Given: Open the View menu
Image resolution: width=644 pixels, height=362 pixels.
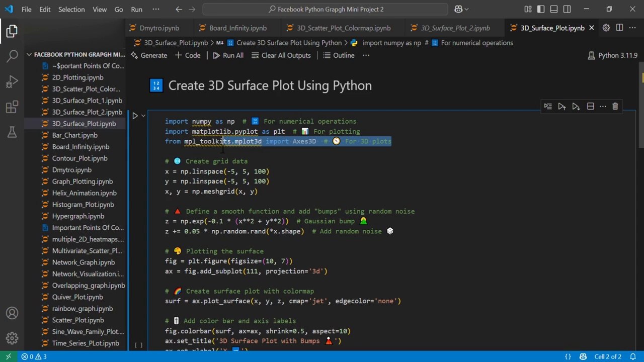Looking at the screenshot, I should (x=100, y=9).
